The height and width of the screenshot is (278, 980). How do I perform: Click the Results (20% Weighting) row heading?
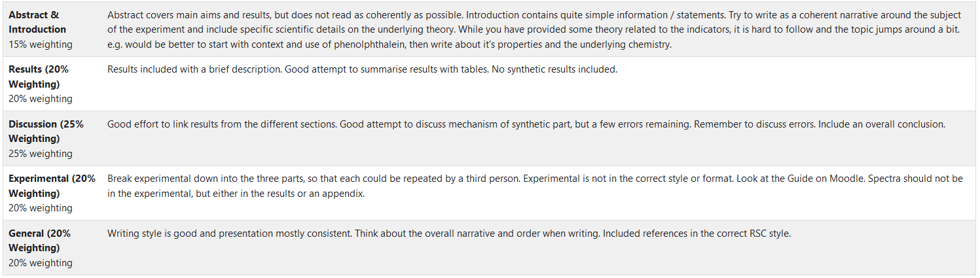[39, 77]
